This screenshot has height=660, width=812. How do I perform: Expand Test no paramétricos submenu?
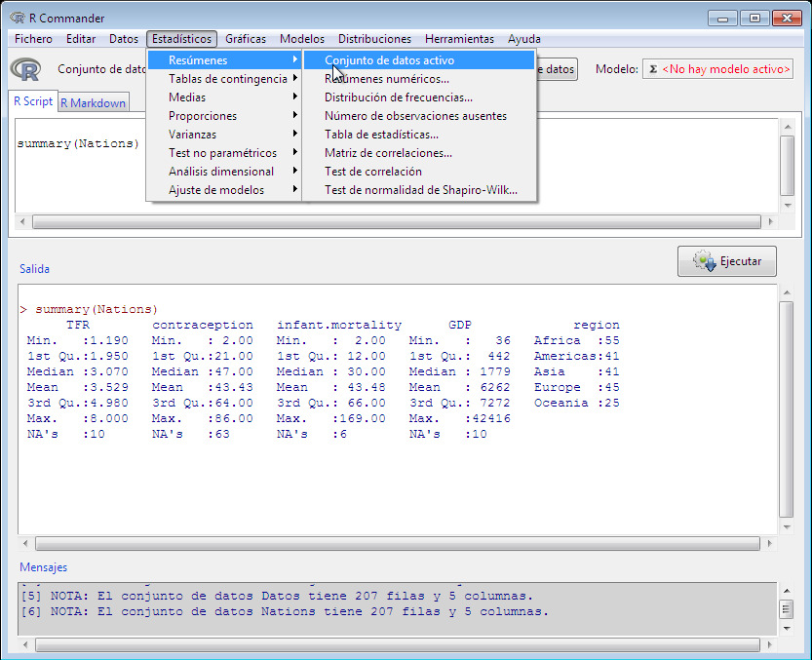[x=224, y=153]
